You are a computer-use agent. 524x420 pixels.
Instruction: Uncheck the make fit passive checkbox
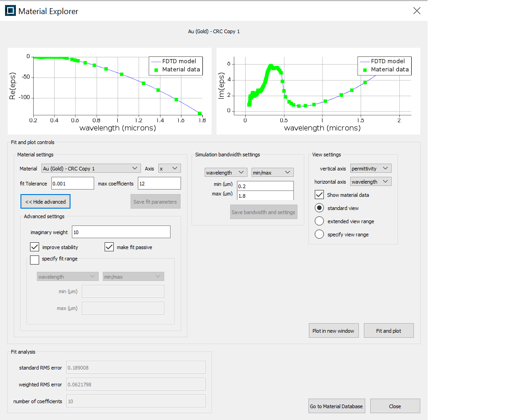pyautogui.click(x=109, y=247)
